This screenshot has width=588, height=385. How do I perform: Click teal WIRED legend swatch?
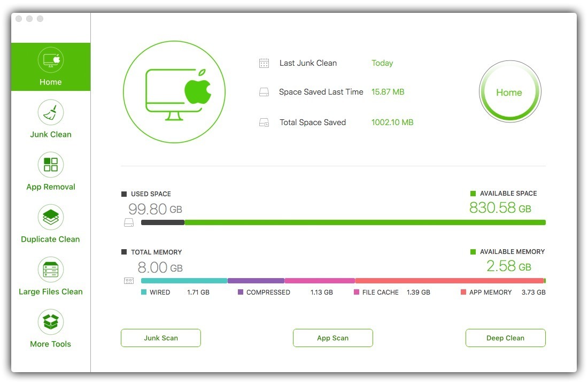tap(144, 292)
